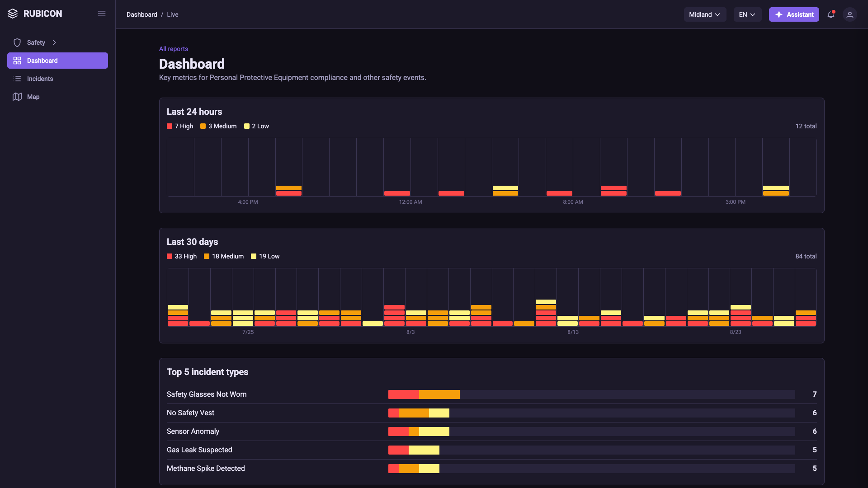Click the '3:00 PM' axis label

(x=736, y=202)
